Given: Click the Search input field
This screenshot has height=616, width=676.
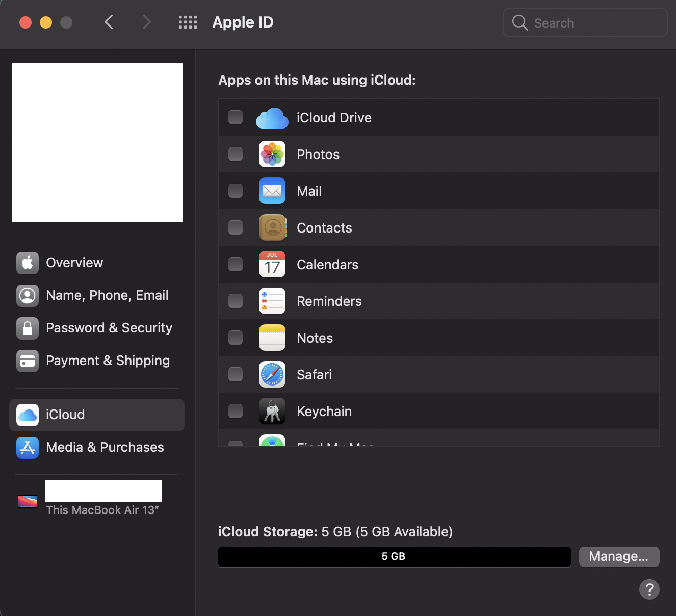Looking at the screenshot, I should (585, 22).
